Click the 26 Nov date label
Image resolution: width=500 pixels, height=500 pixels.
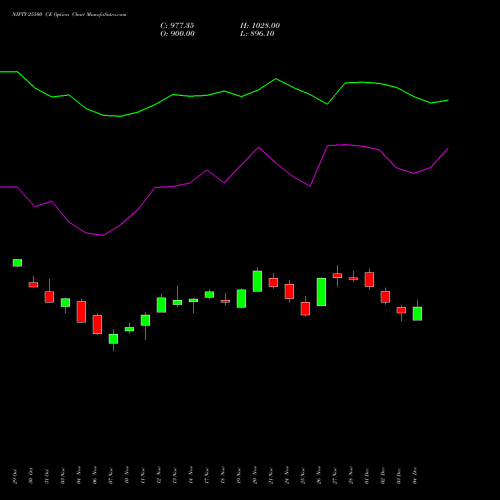pyautogui.click(x=319, y=476)
